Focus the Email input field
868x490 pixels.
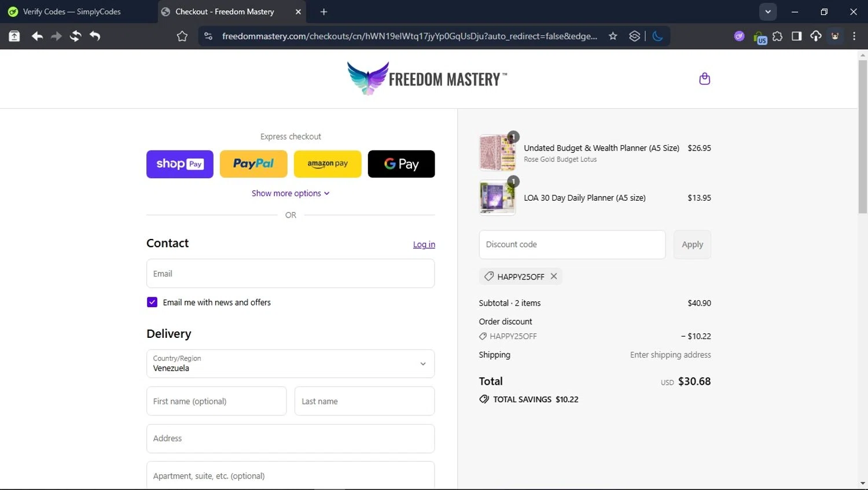click(290, 274)
